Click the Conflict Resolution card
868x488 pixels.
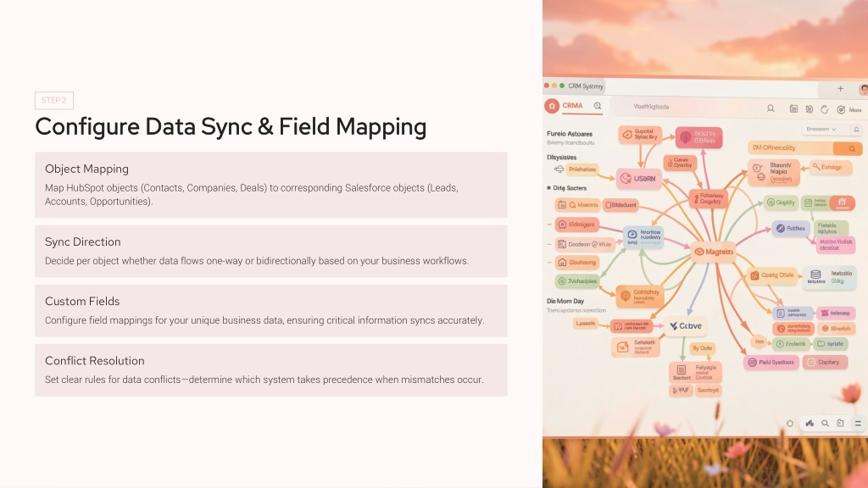(x=270, y=369)
